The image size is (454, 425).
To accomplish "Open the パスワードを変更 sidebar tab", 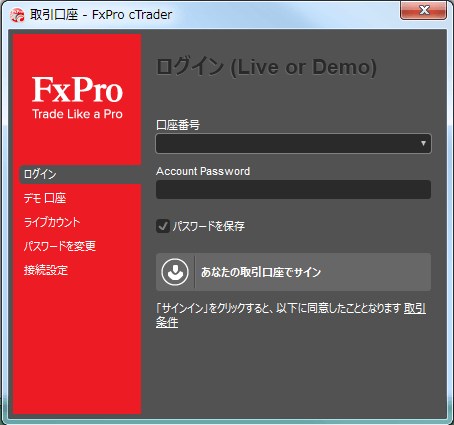I will coord(60,246).
